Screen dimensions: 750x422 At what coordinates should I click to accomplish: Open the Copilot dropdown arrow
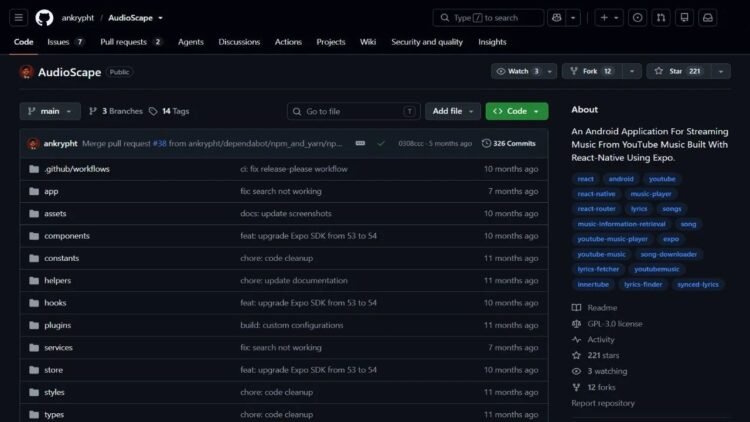(x=573, y=18)
